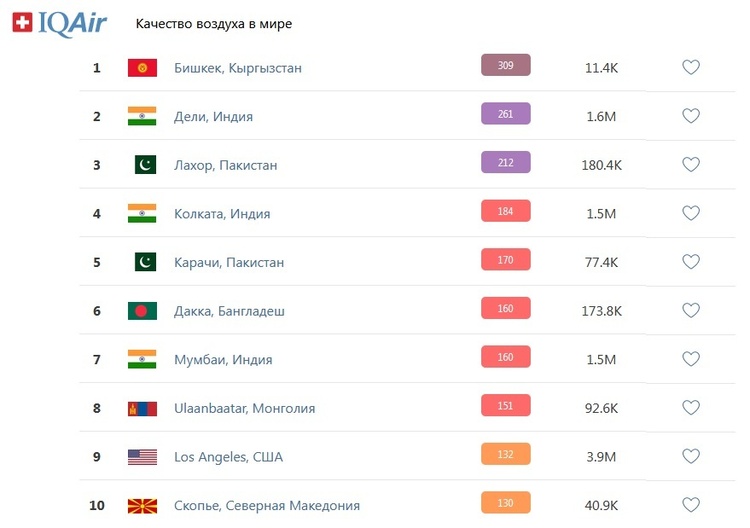
Task: Click the IQAir logo
Action: click(59, 23)
